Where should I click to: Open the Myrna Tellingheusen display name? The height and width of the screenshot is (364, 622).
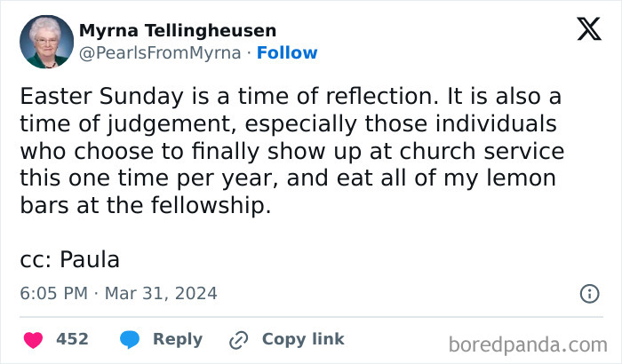tap(178, 31)
